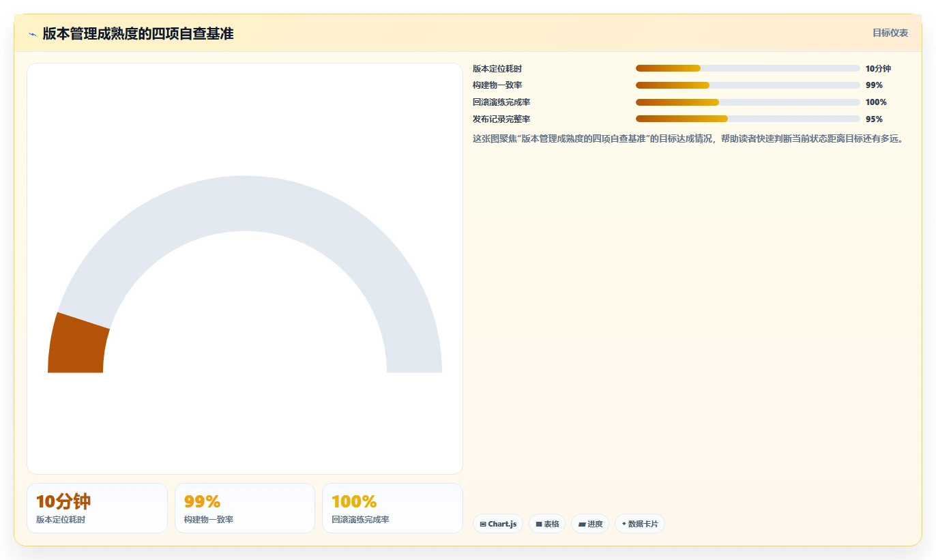Click the 95% value beside progress bar
The width and height of the screenshot is (936, 560).
[x=874, y=119]
